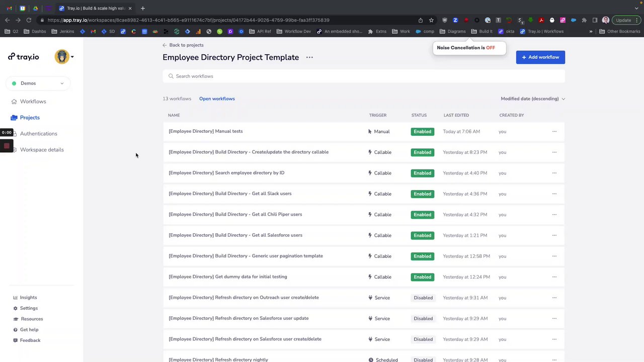Open the Workflow Dev bookmarks folder

(x=294, y=31)
